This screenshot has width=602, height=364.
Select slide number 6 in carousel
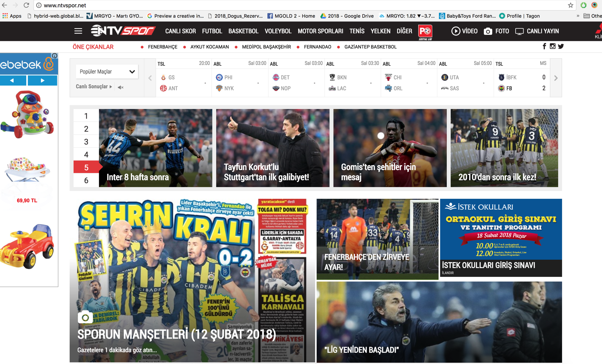86,180
